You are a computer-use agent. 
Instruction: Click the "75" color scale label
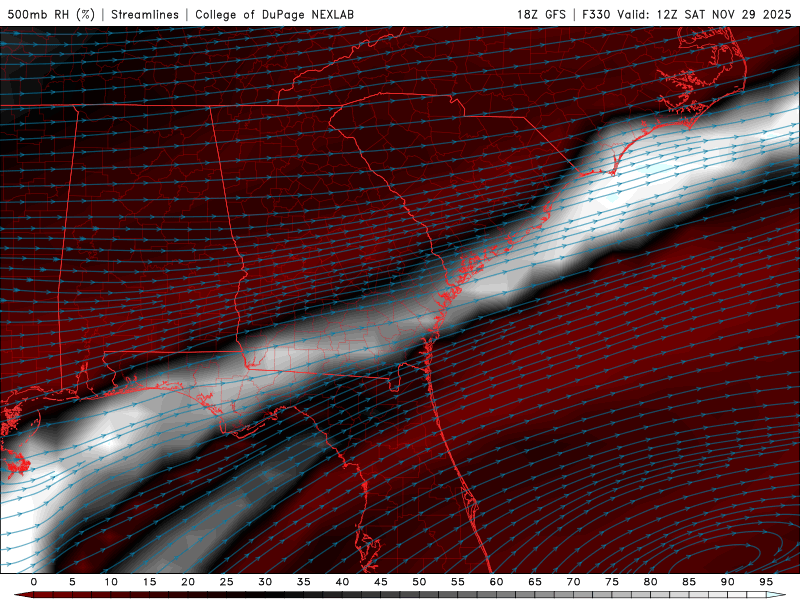coord(612,582)
